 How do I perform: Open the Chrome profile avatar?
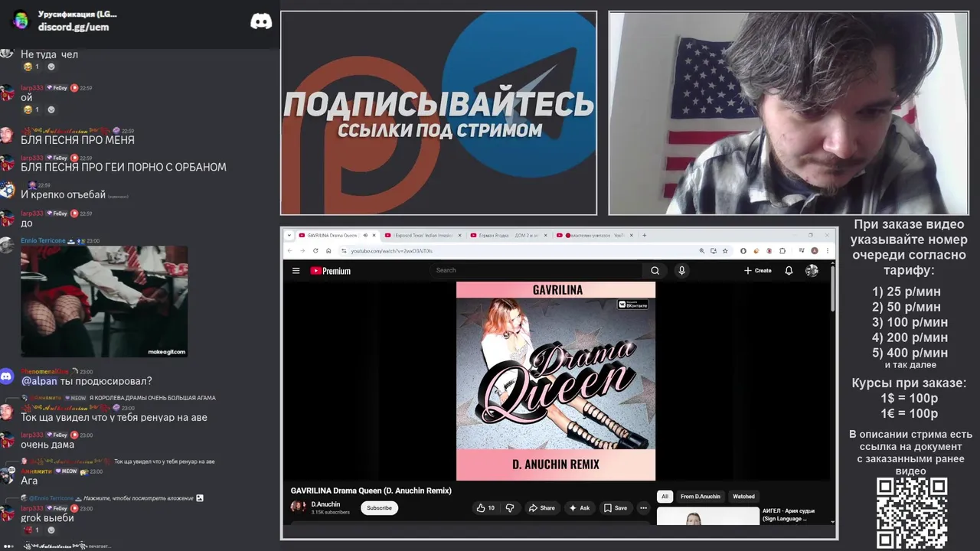(815, 251)
